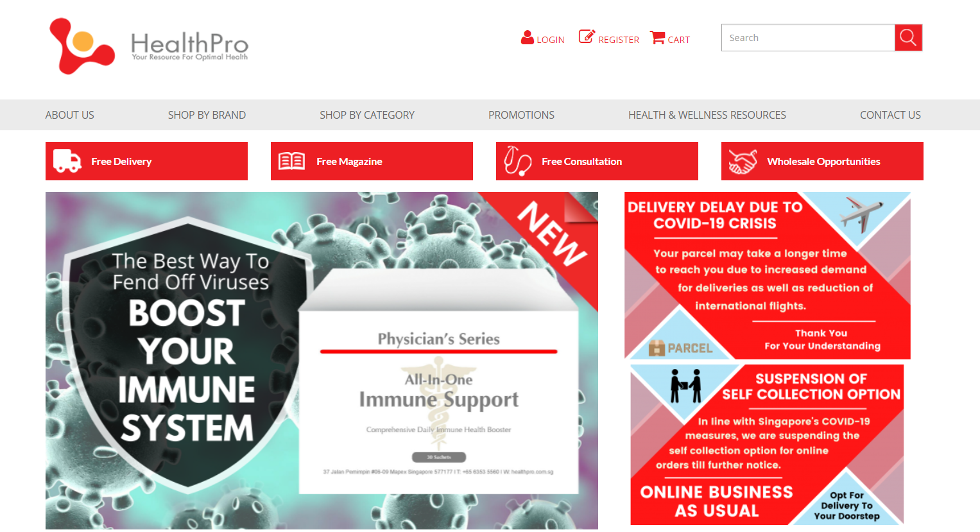Click the open magazine book icon
This screenshot has height=532, width=980.
tap(291, 161)
